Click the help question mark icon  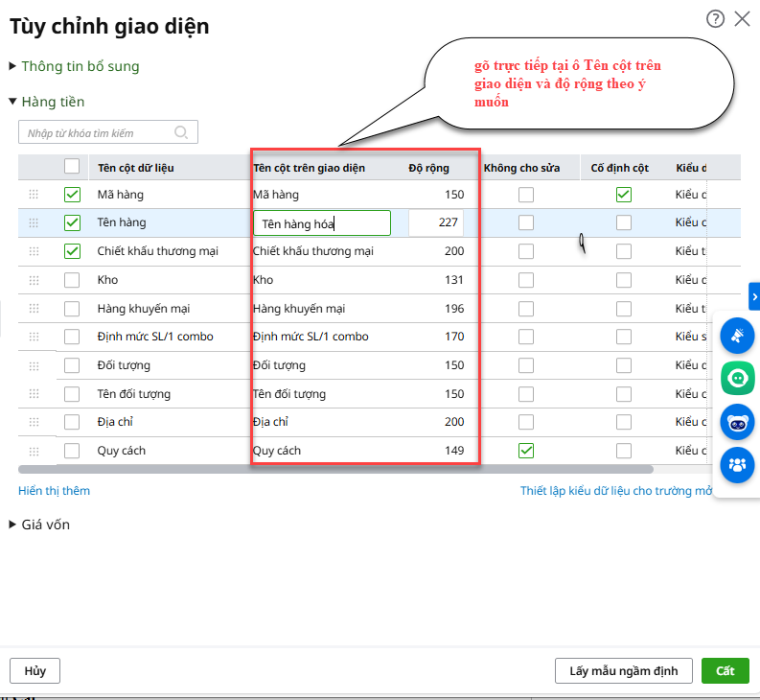tap(715, 18)
